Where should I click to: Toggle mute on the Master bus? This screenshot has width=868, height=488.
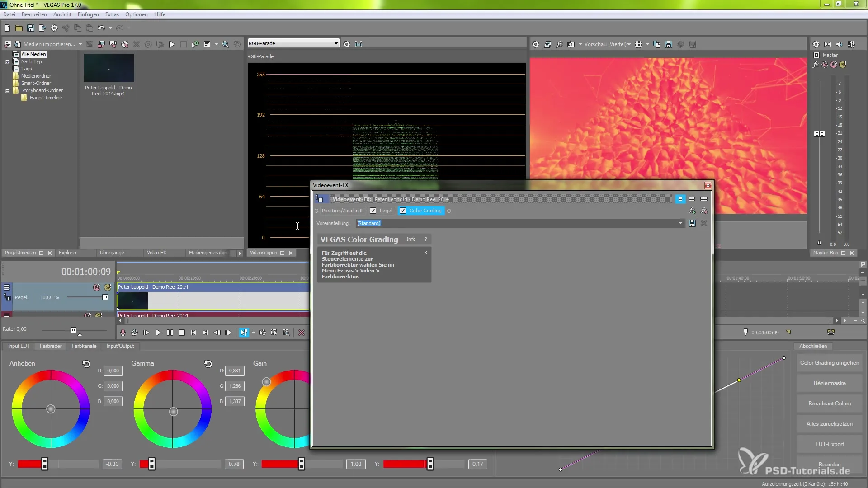coord(834,65)
